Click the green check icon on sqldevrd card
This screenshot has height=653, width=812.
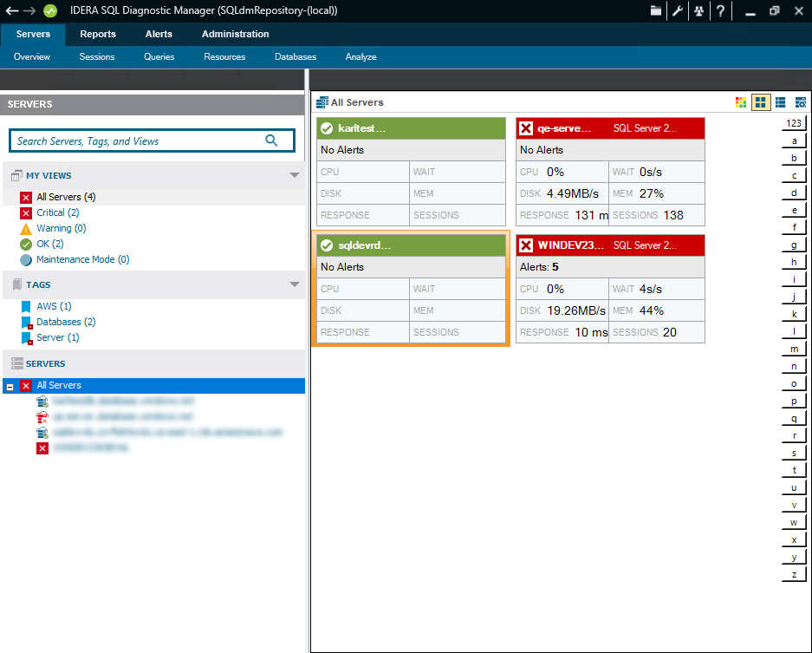pyautogui.click(x=327, y=245)
